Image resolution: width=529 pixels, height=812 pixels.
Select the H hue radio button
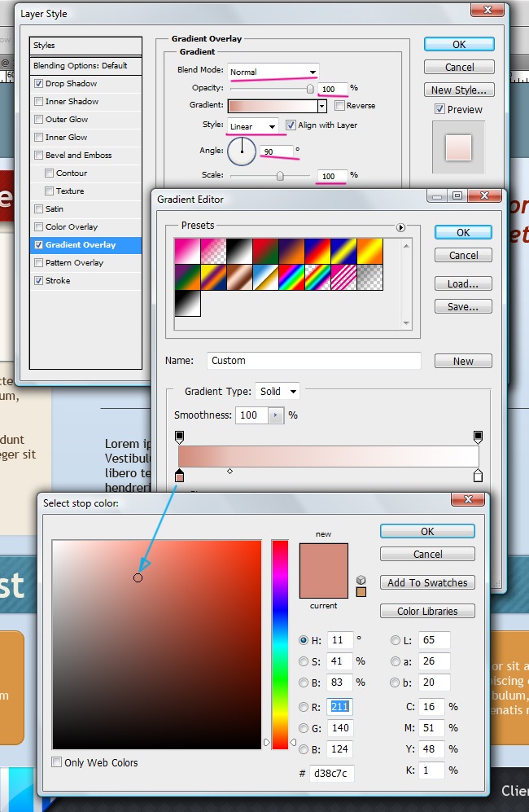point(304,640)
